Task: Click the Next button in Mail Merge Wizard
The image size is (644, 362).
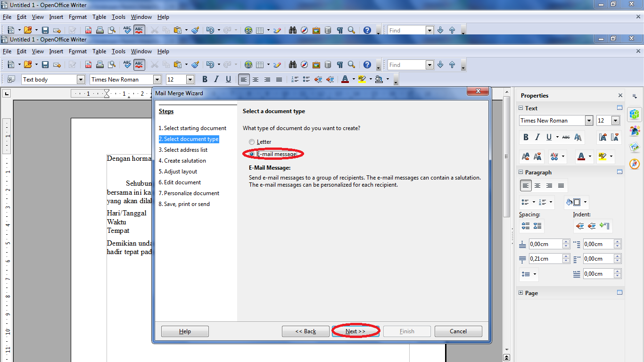Action: tap(355, 331)
